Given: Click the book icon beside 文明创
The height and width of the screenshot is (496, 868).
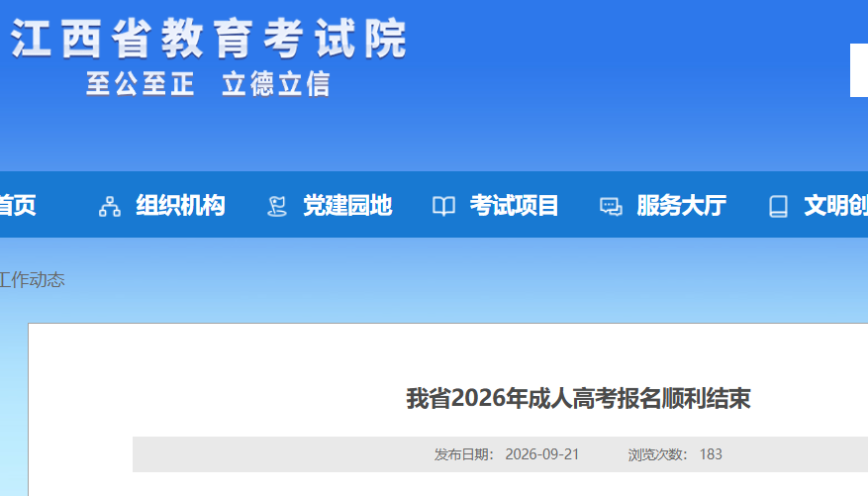Looking at the screenshot, I should (x=778, y=207).
